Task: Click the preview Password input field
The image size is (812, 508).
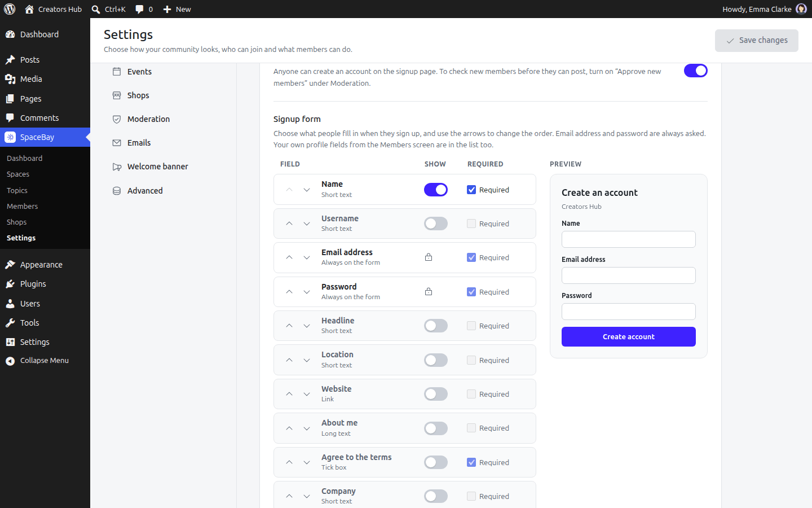Action: (629, 312)
